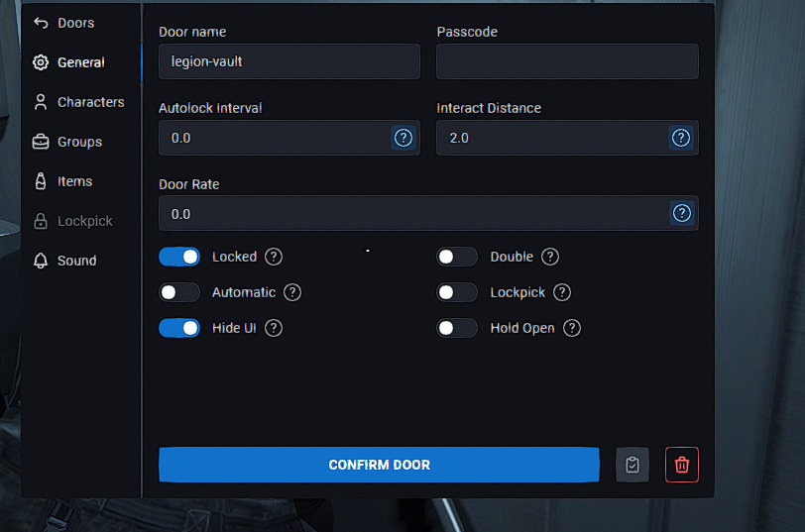The width and height of the screenshot is (805, 532).
Task: Focus the Passcode input field
Action: click(567, 61)
